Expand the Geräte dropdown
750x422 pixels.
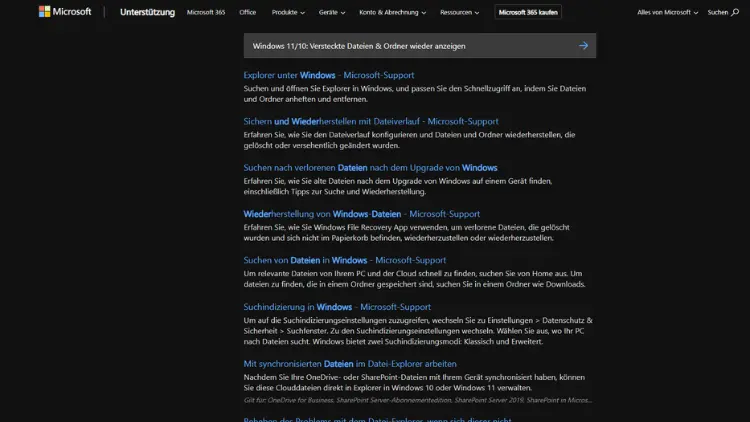pos(332,12)
